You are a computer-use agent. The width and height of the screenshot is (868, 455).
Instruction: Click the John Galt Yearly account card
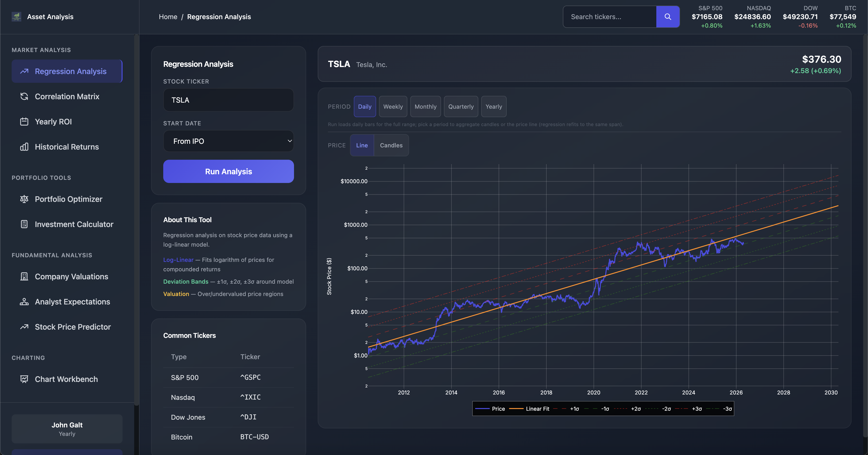(x=67, y=429)
